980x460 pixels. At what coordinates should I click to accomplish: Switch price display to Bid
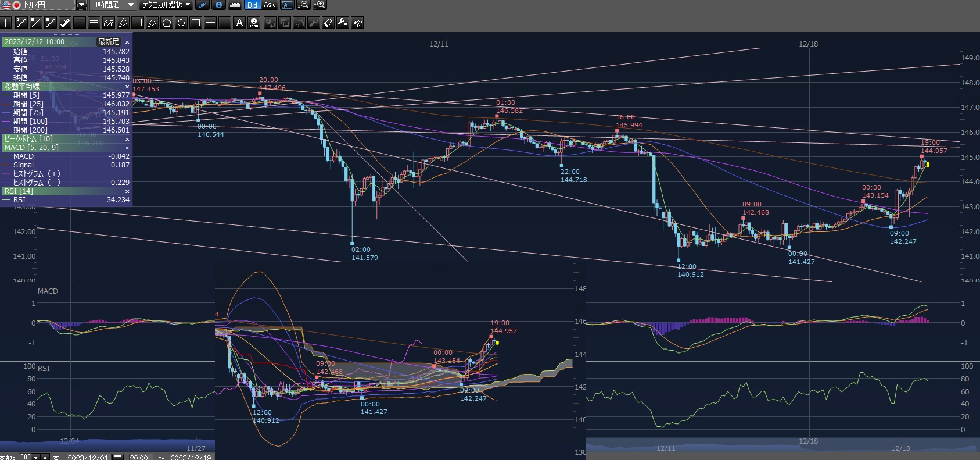tap(252, 5)
